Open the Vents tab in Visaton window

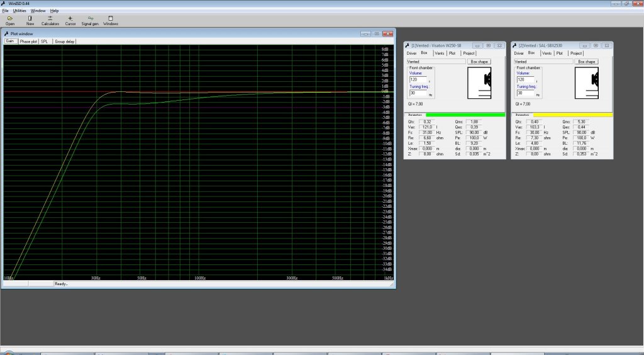(439, 54)
